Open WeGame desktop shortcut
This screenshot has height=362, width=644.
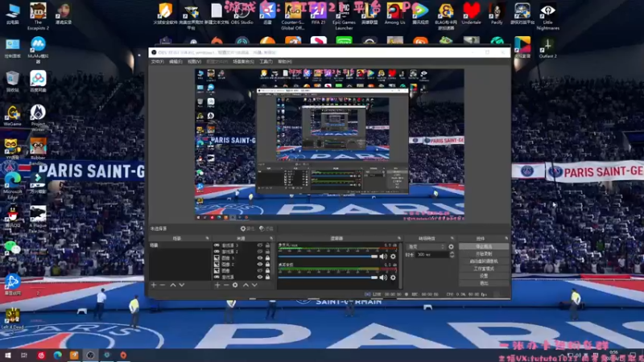click(13, 115)
